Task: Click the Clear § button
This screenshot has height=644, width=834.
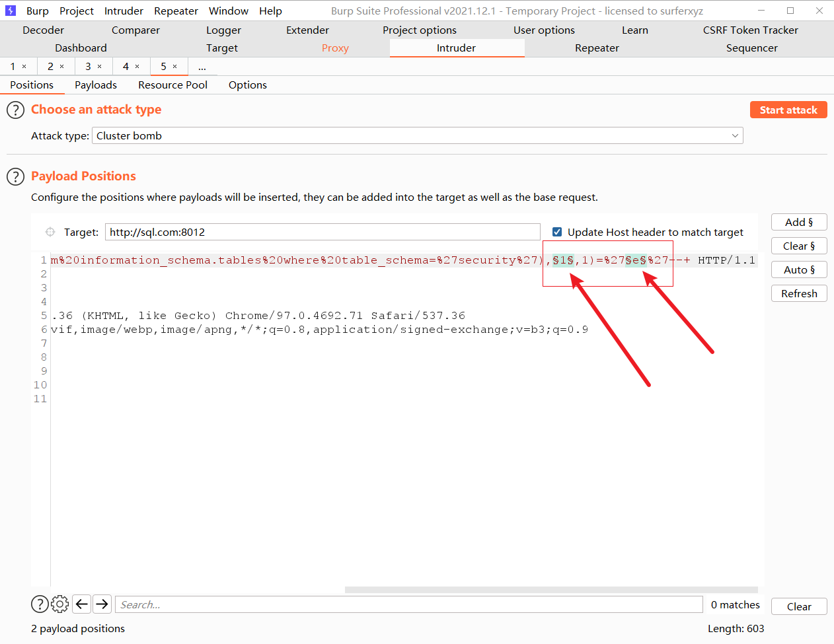Action: coord(799,246)
